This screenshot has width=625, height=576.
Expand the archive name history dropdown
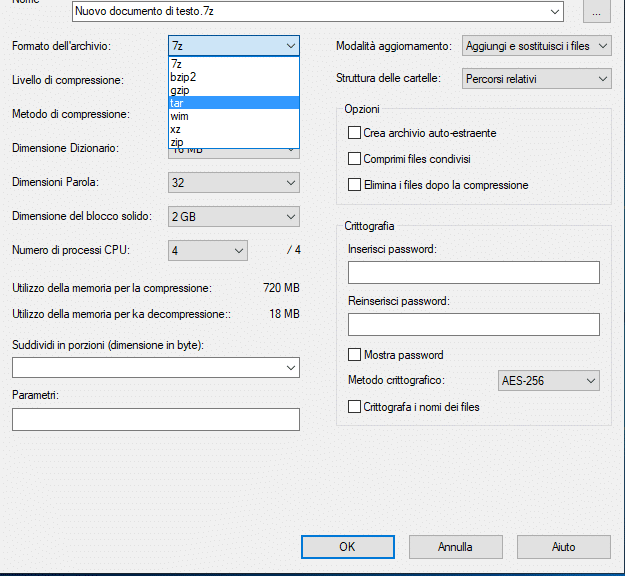click(554, 12)
